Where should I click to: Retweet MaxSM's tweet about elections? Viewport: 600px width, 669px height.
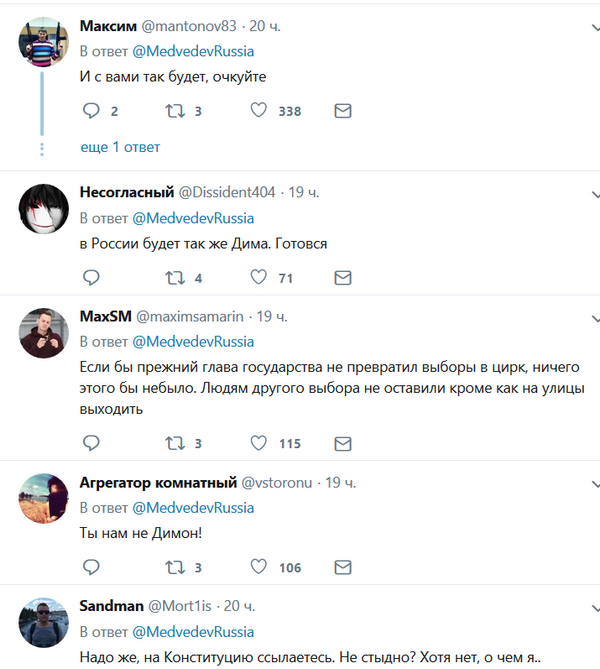(x=174, y=443)
